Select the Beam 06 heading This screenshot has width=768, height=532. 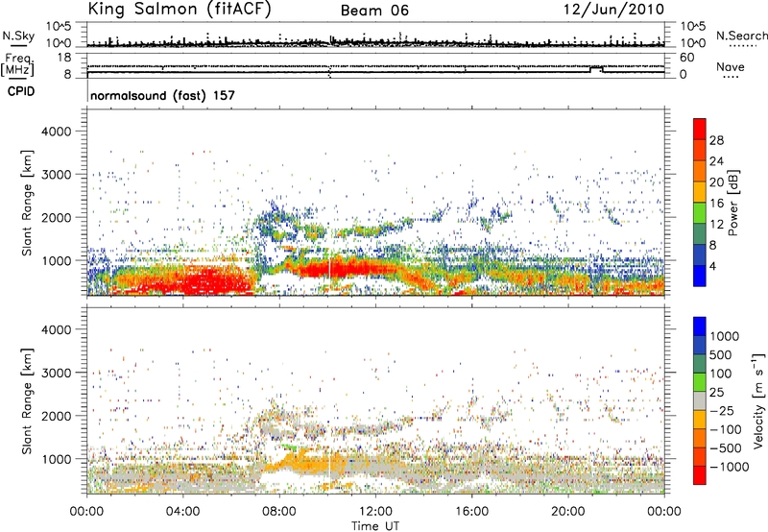(374, 11)
